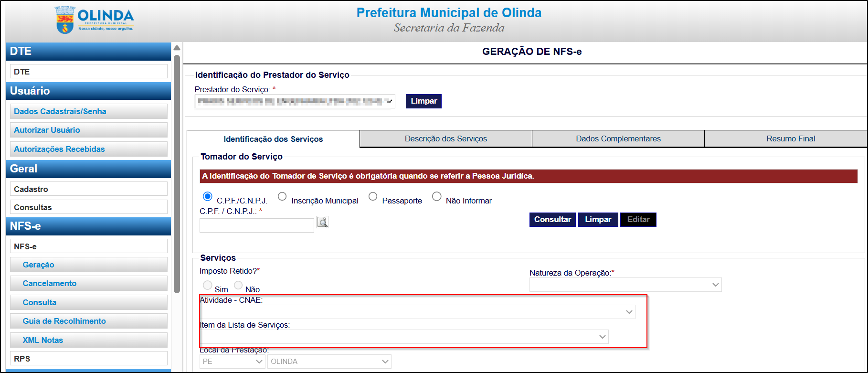Open the Dados Complementares tab
Viewport: 868px width, 373px height.
click(618, 139)
